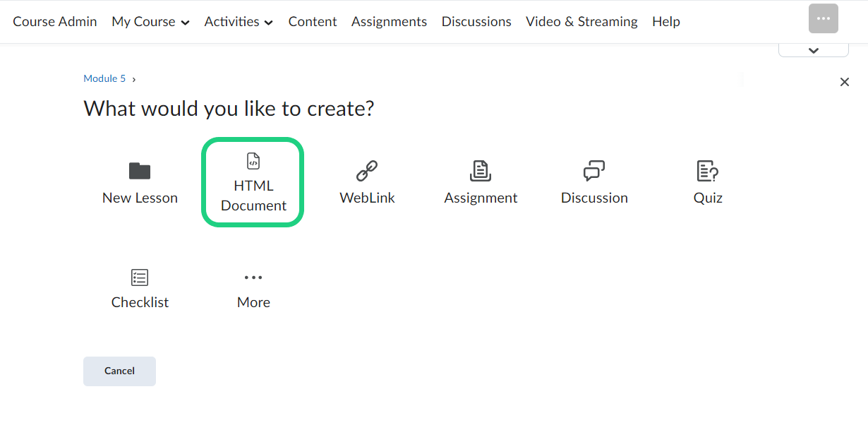Choose the Quiz icon

708,171
